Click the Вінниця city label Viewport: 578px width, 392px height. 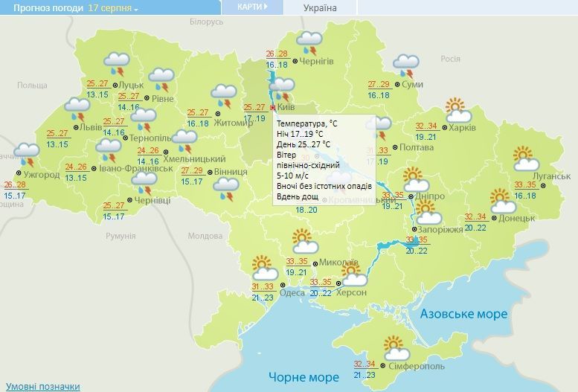(x=231, y=172)
